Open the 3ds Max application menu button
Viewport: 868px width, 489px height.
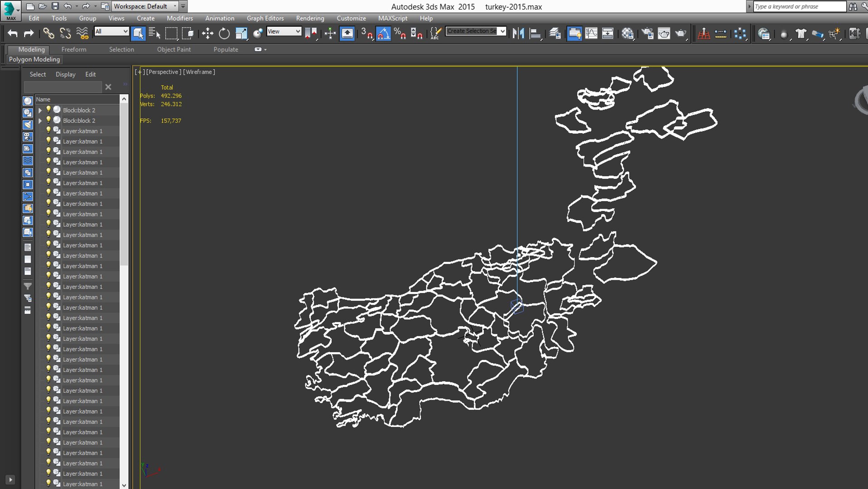tap(10, 10)
